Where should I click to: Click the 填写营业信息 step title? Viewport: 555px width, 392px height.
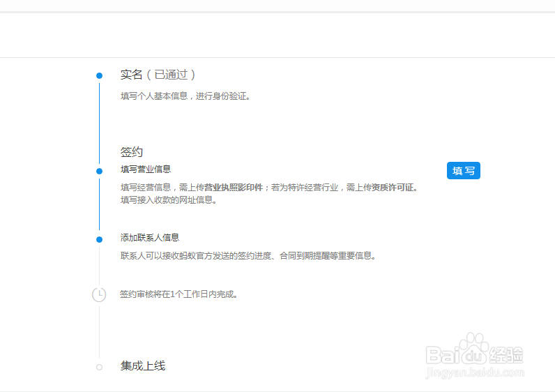(146, 169)
